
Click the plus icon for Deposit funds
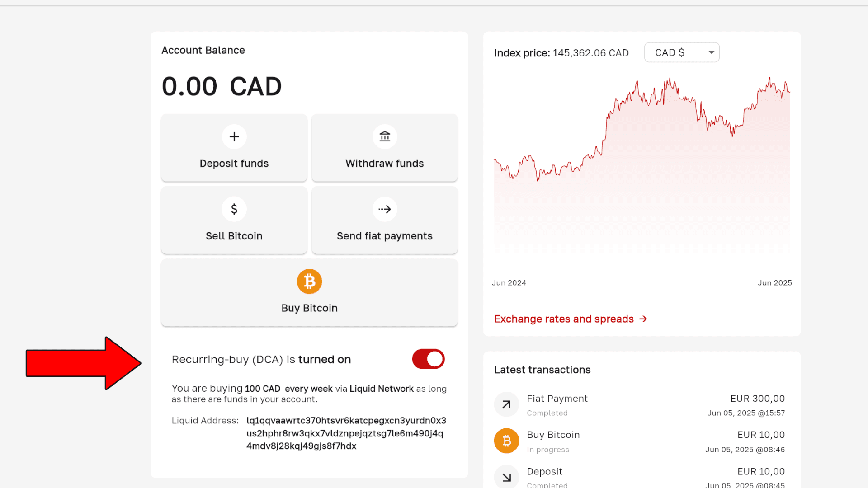pyautogui.click(x=234, y=136)
